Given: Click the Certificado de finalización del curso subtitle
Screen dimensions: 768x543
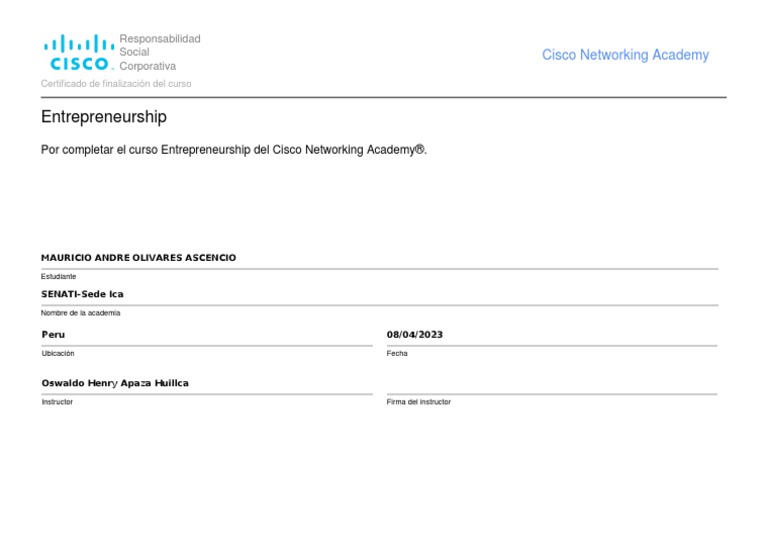Looking at the screenshot, I should (116, 84).
